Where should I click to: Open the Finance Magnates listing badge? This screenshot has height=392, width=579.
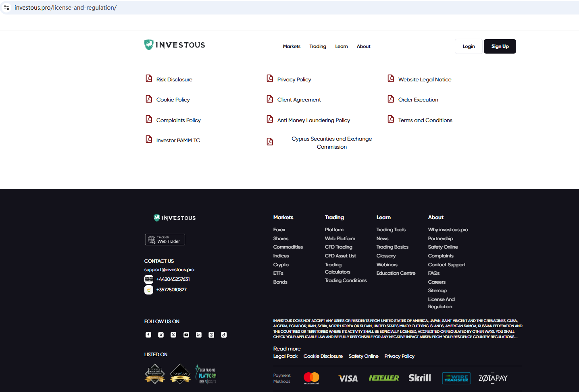pyautogui.click(x=155, y=374)
